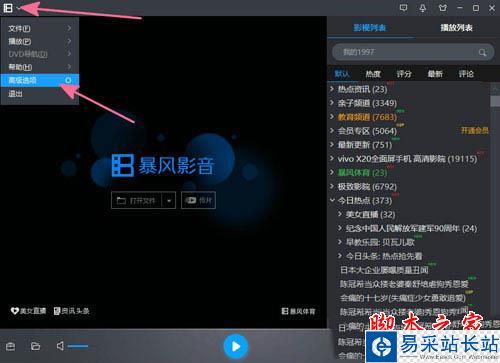This screenshot has width=500, height=363.
Task: Adjust the volume slider
Action: coord(78,346)
